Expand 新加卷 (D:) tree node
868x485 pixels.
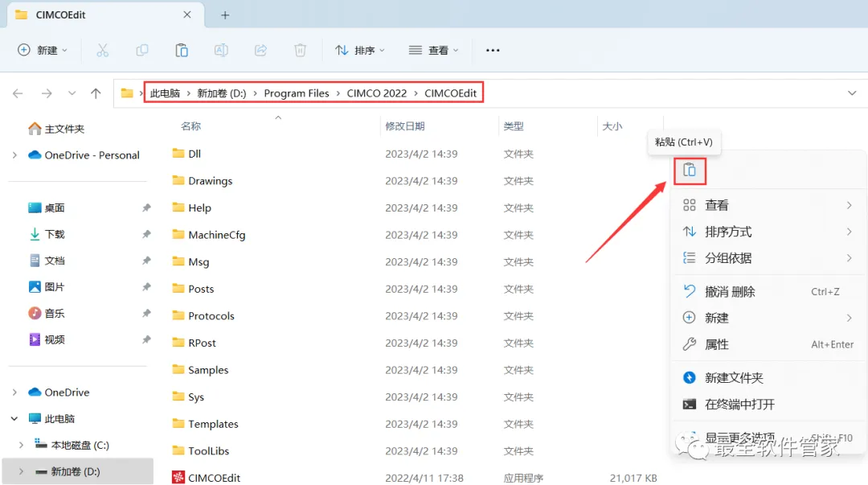pyautogui.click(x=21, y=471)
